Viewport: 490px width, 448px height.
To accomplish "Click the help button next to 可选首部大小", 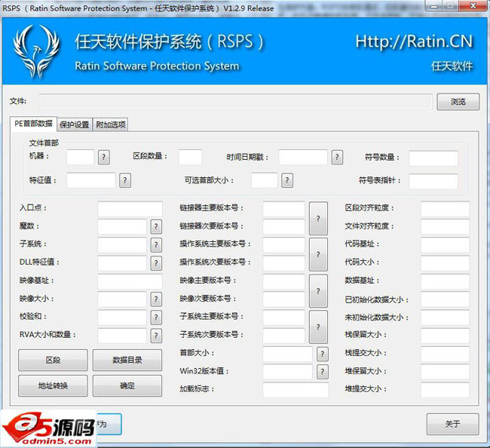I will click(x=287, y=180).
